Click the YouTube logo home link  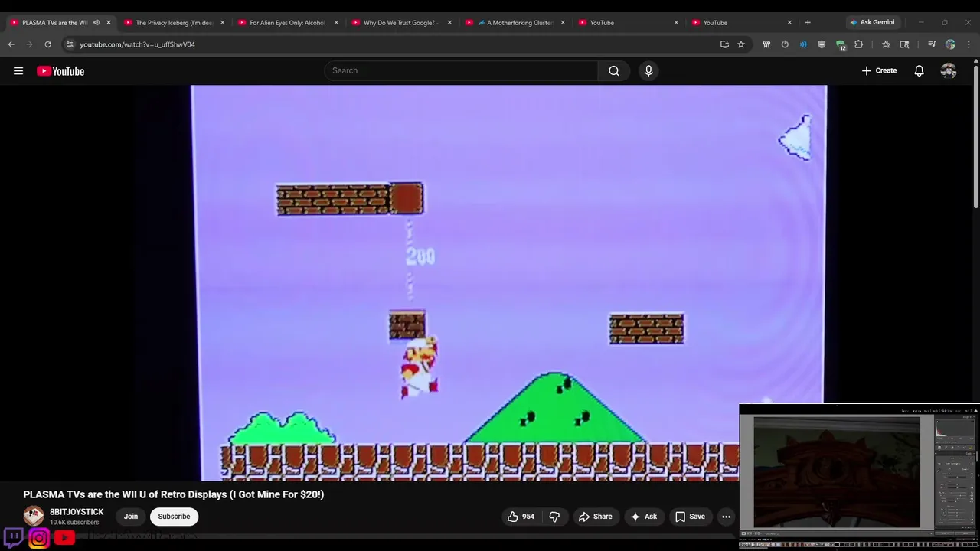60,71
